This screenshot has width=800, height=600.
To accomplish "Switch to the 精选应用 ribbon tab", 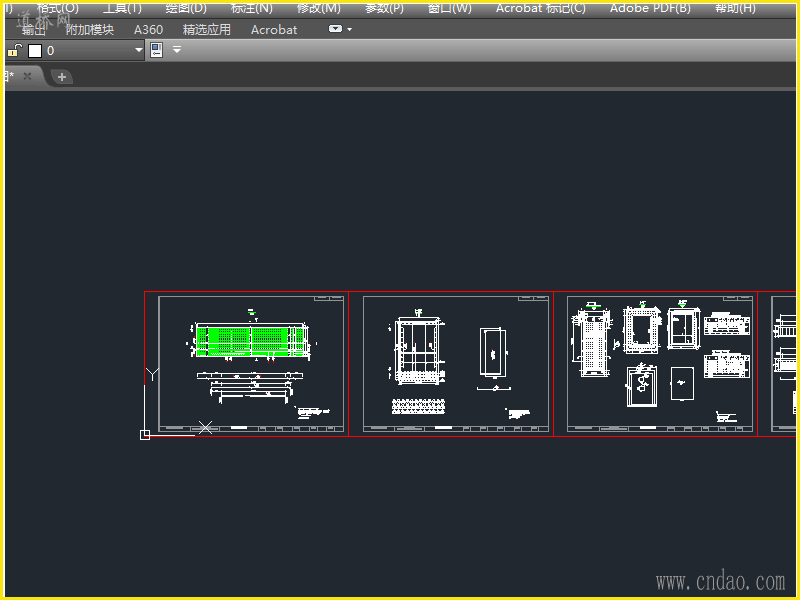I will 207,30.
